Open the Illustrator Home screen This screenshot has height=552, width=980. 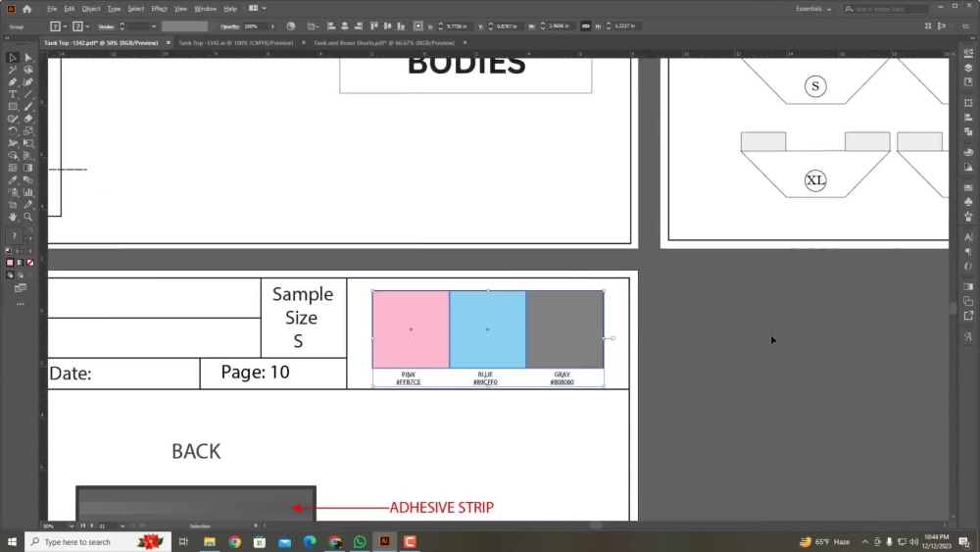pyautogui.click(x=26, y=9)
